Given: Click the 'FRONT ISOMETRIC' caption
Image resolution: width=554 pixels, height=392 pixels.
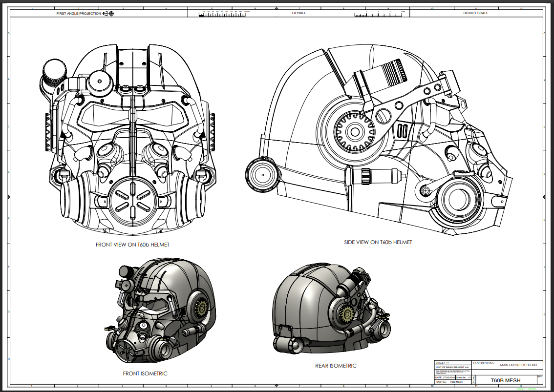Looking at the screenshot, I should [x=145, y=373].
